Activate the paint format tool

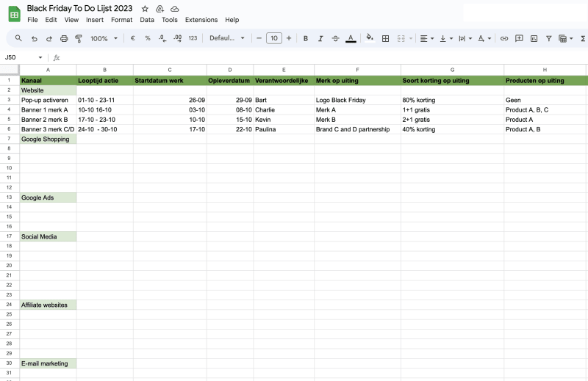pos(79,38)
